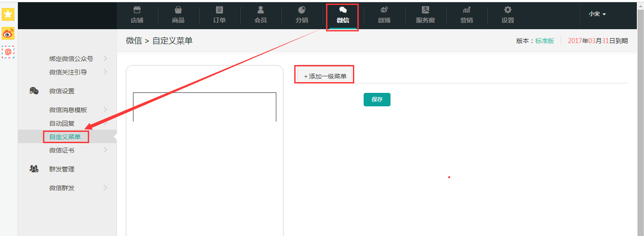Open the 店铺 store icon in top navigation
The image size is (644, 236).
pos(137,10)
